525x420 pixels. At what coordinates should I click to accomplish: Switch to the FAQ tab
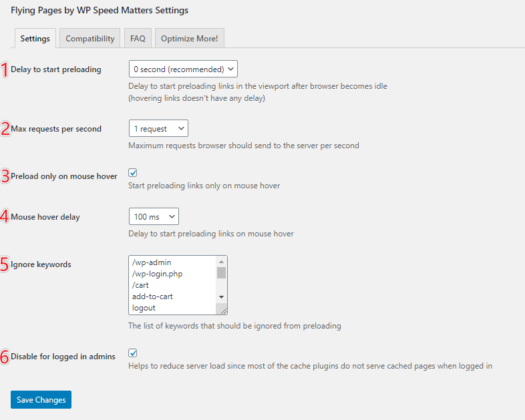pos(138,39)
